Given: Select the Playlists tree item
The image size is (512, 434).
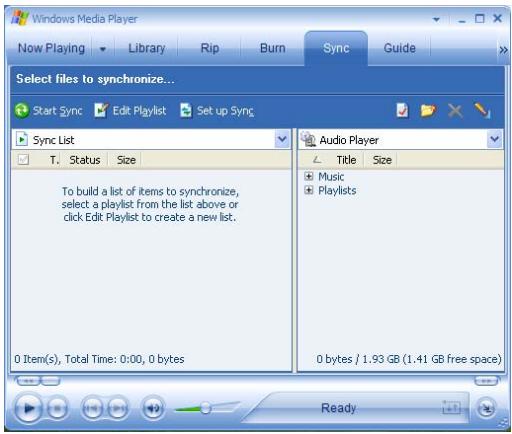Looking at the screenshot, I should click(x=337, y=190).
